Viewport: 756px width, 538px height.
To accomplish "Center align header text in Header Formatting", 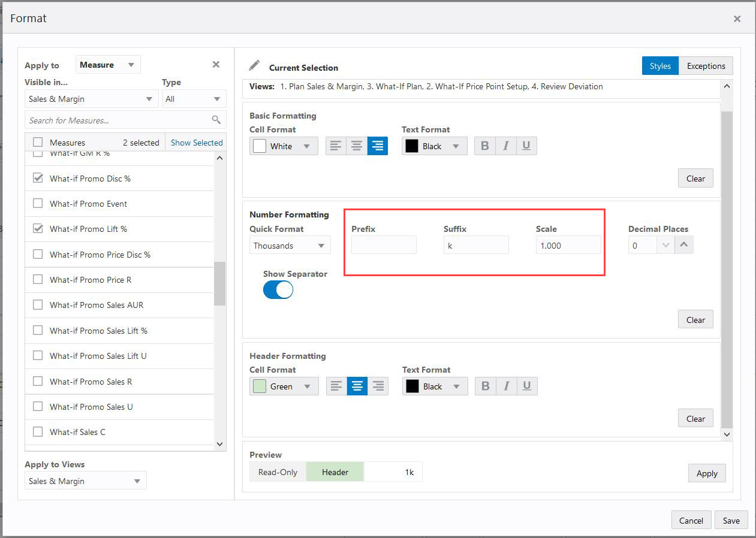I will coord(357,386).
